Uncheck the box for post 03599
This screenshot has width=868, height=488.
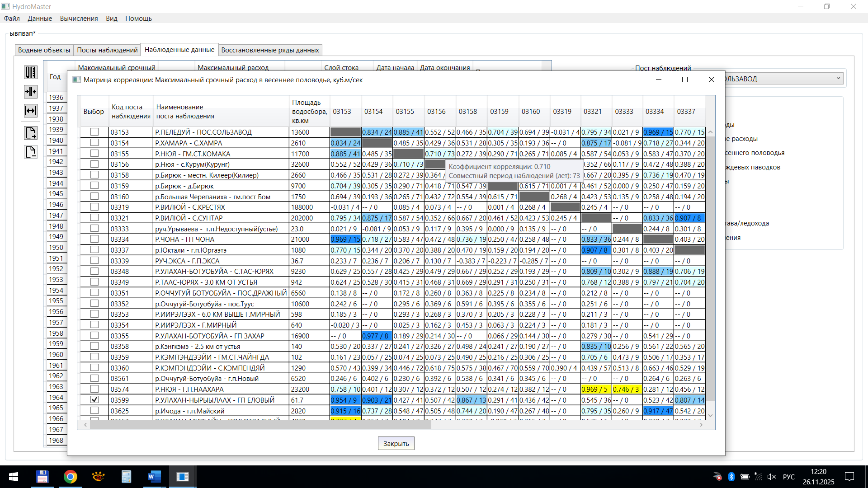[x=94, y=400]
